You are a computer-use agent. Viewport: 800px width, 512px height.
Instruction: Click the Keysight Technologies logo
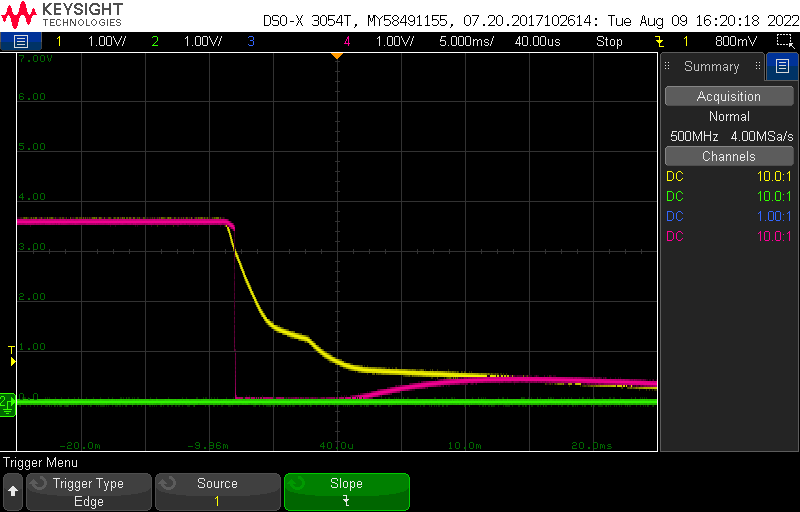pos(62,15)
